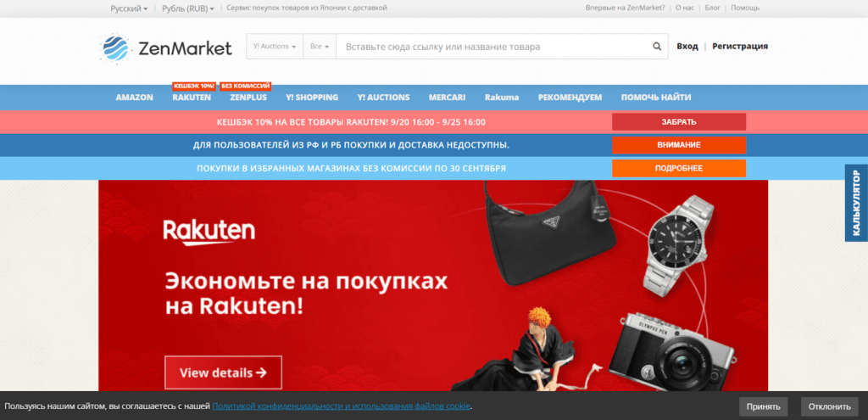Image resolution: width=868 pixels, height=420 pixels.
Task: Open the AMAZON menu item
Action: coord(135,98)
